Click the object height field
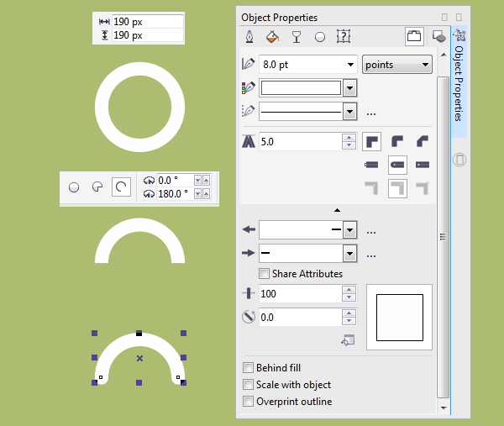Image resolution: width=504 pixels, height=426 pixels. point(148,35)
